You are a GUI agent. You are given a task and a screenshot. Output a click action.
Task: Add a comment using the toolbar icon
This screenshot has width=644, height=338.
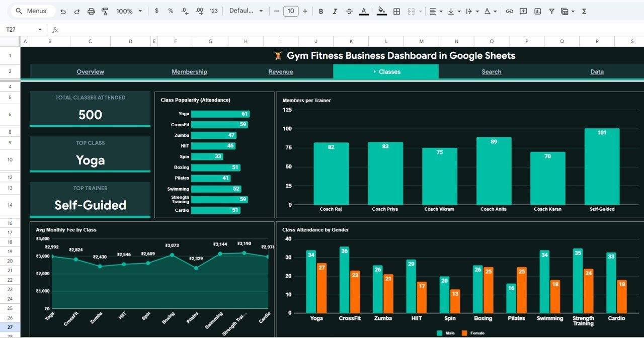[523, 11]
